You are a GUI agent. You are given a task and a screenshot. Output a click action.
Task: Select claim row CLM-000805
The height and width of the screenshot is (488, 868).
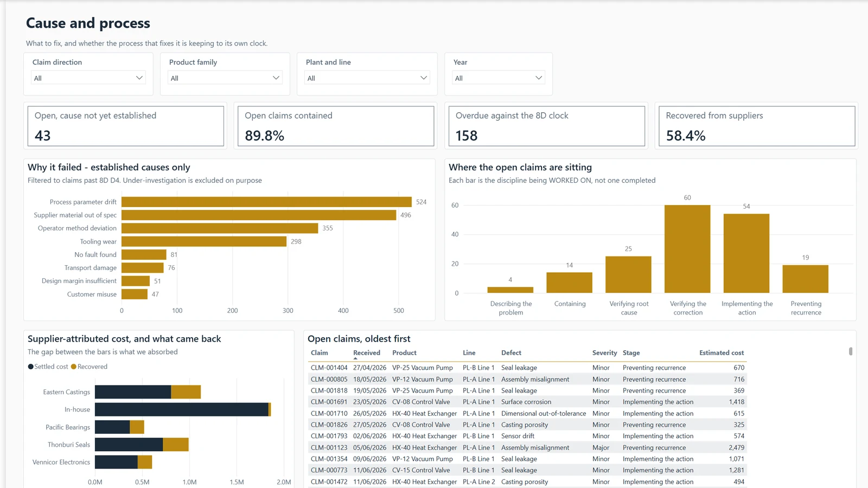point(527,380)
